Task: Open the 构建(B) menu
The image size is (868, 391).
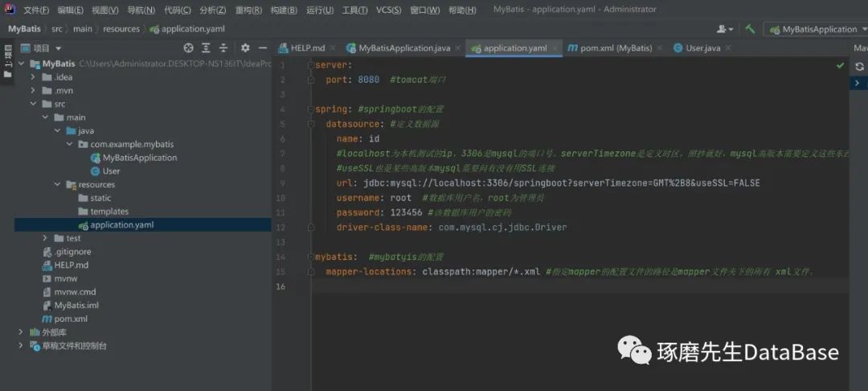Action: tap(284, 10)
